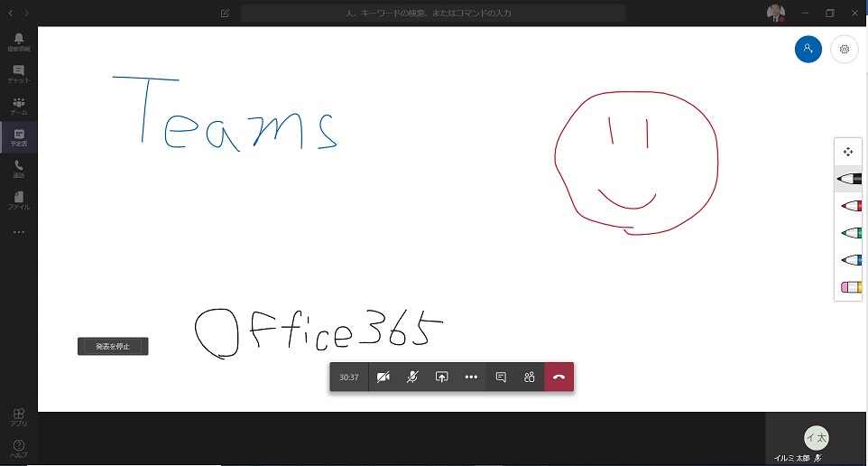Go back with the left arrow

coord(11,13)
